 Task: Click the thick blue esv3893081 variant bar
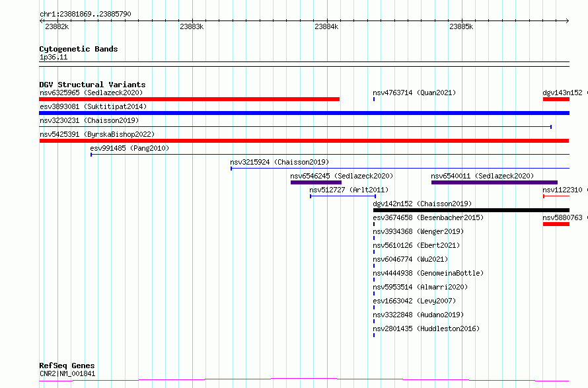[x=304, y=113]
